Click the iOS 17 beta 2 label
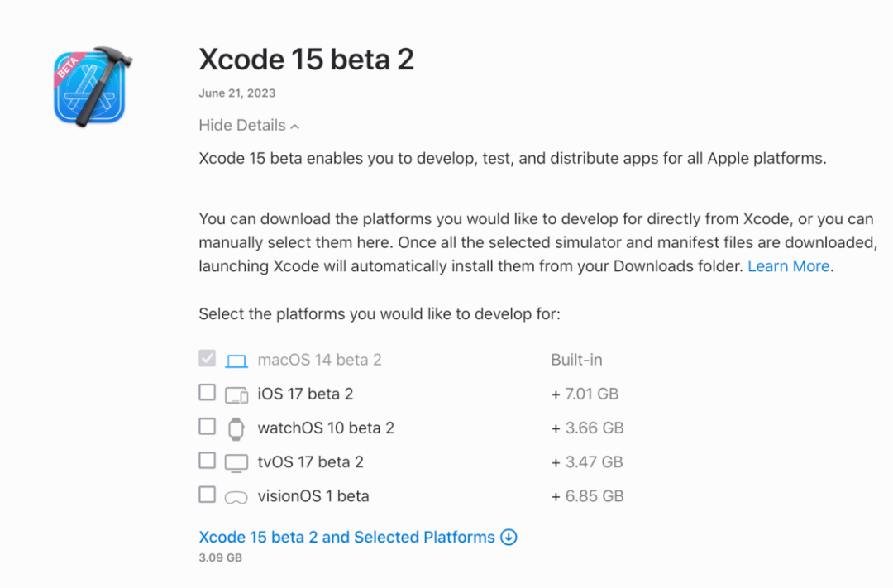This screenshot has width=893, height=588. click(305, 394)
